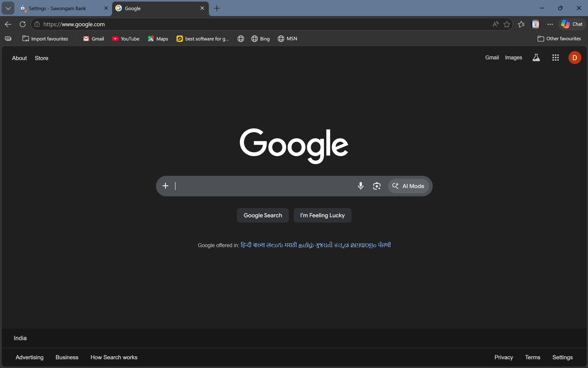Open the YouTube bookmark
Image resolution: width=588 pixels, height=368 pixels.
tap(126, 39)
